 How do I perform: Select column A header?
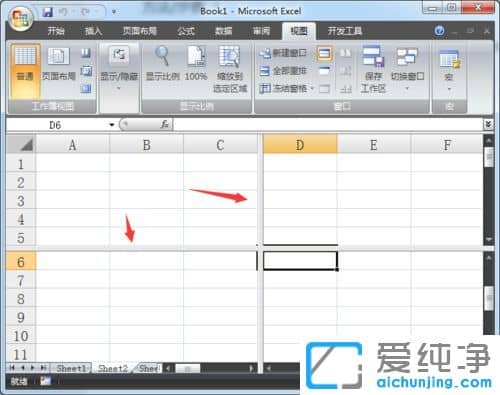[72, 145]
